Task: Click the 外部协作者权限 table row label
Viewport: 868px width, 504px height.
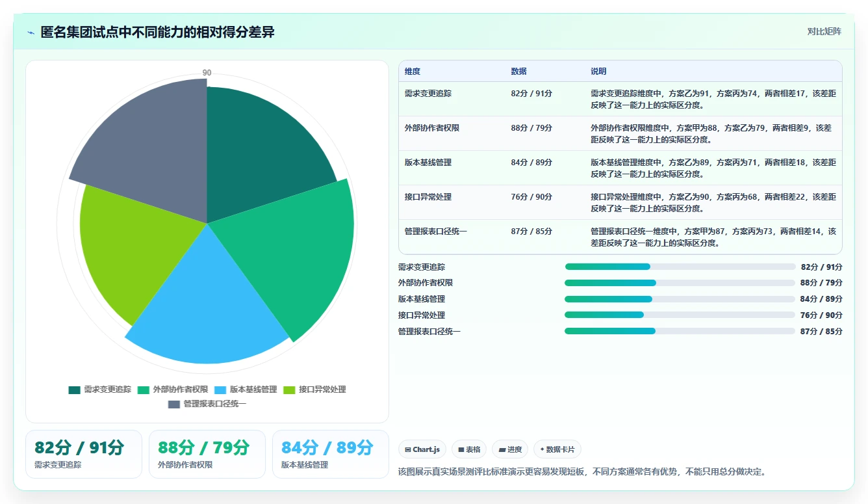Action: click(x=432, y=128)
